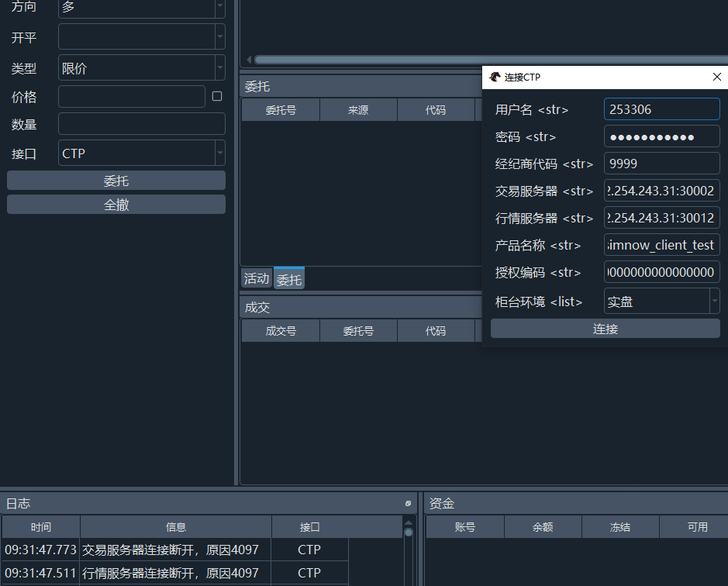Toggle the checkbox next to the 价格 field
The width and height of the screenshot is (728, 586).
pos(217,96)
